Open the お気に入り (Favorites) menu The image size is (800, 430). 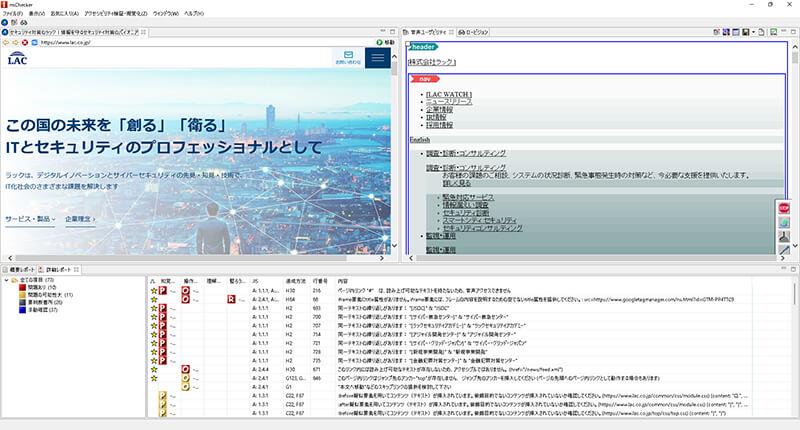coord(64,14)
